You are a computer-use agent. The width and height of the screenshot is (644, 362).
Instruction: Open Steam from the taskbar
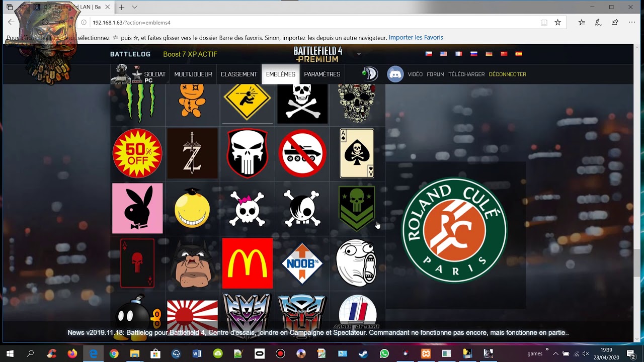pos(363,353)
